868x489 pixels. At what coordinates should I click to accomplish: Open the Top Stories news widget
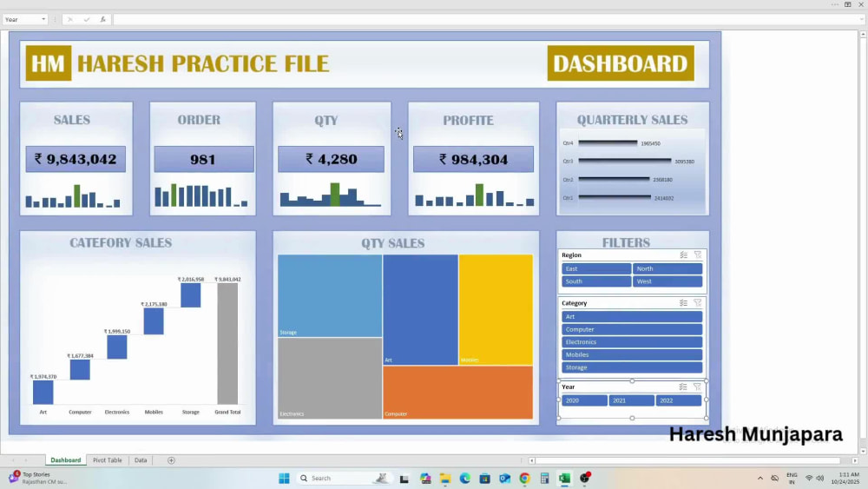[37, 478]
